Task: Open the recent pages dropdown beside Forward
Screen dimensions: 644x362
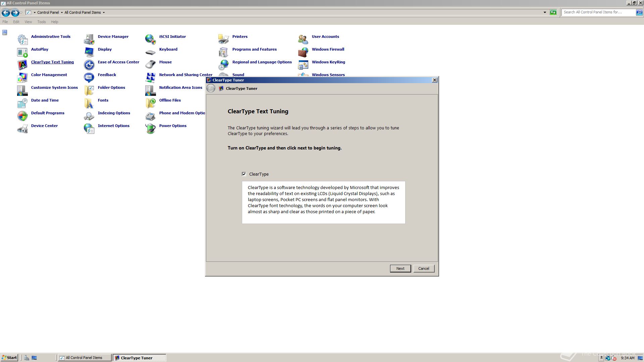Action: pyautogui.click(x=21, y=13)
